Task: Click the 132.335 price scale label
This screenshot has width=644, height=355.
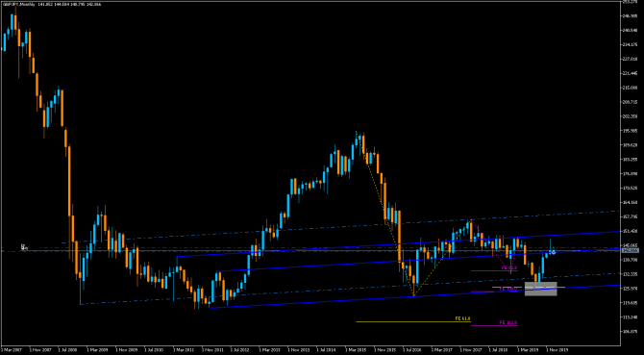Action: click(x=631, y=274)
